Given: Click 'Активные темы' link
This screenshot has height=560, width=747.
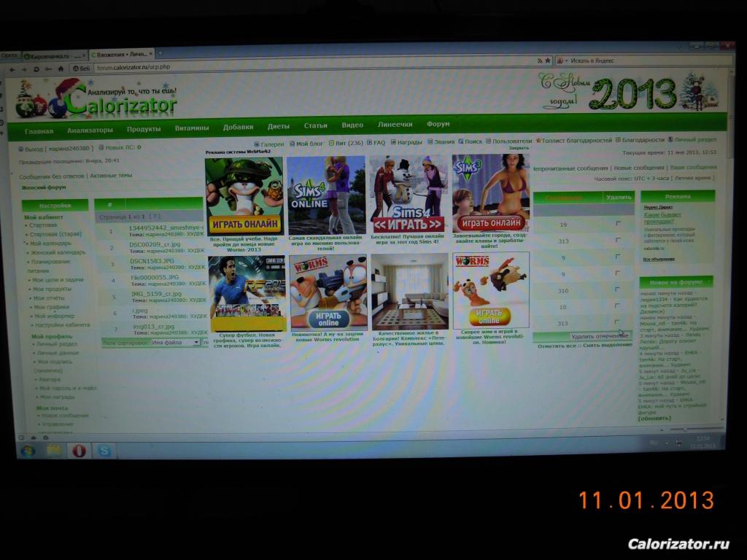Looking at the screenshot, I should point(111,175).
